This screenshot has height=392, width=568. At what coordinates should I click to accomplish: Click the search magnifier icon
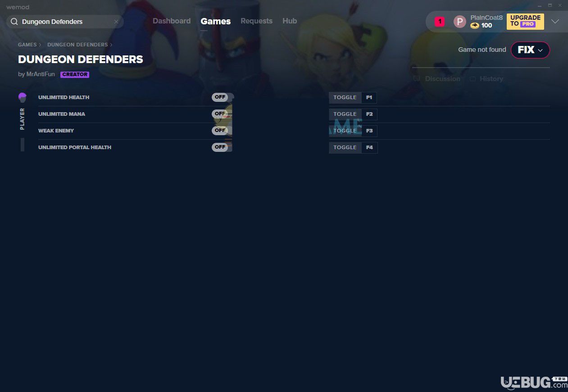pos(14,22)
